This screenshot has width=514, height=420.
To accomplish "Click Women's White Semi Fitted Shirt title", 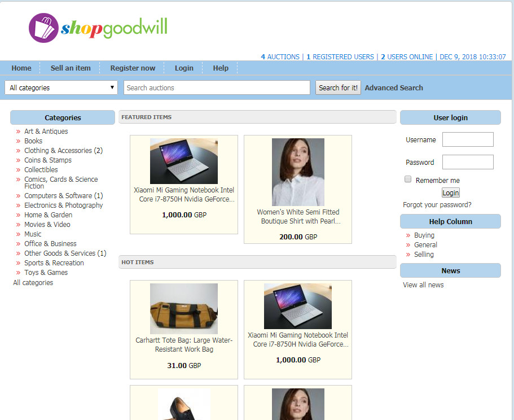I will coord(298,216).
